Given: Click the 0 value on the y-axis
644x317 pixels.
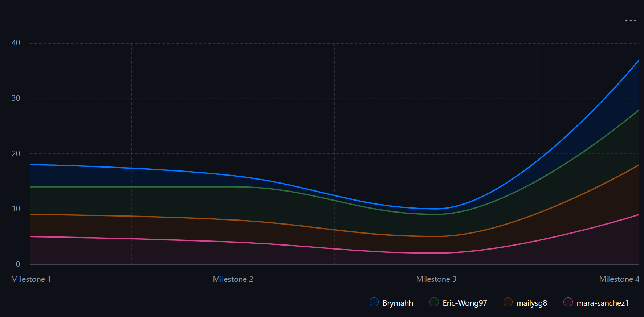Looking at the screenshot, I should coord(18,264).
